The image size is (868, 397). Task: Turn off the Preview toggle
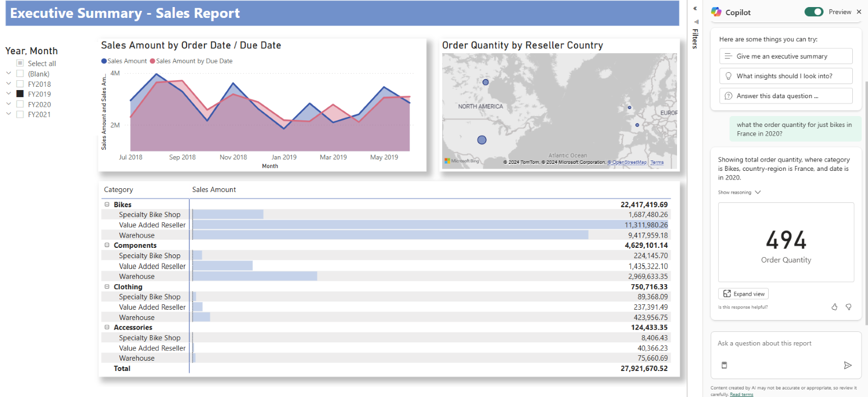[x=814, y=12]
